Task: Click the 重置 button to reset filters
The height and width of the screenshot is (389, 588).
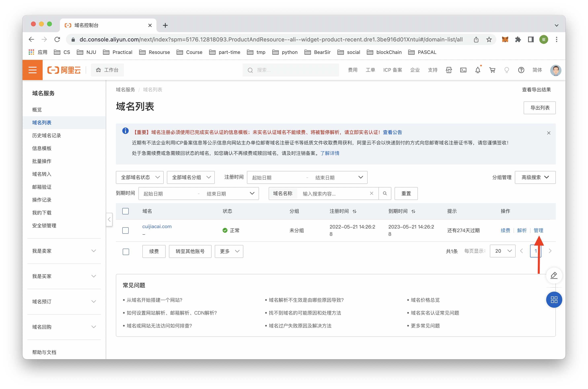Action: tap(406, 194)
